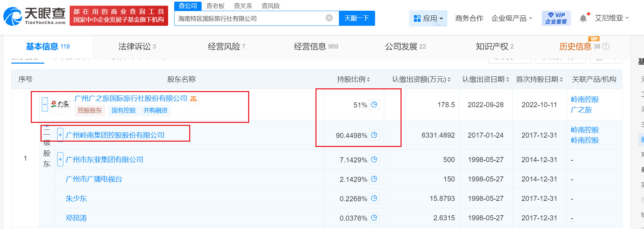Open the equity structure icon beside 广州广之旅国际旅行社

pos(194,98)
